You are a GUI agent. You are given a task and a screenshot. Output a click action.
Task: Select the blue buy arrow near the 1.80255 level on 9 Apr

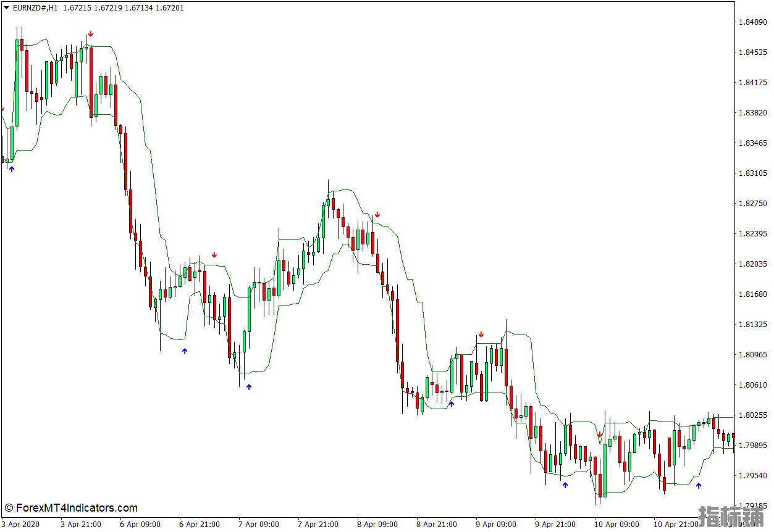(x=451, y=404)
